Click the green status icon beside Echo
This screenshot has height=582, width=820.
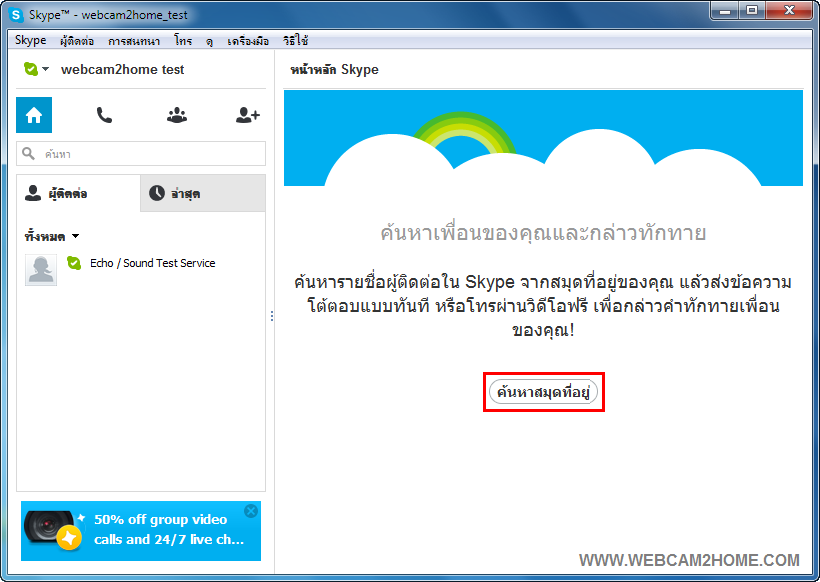click(73, 263)
